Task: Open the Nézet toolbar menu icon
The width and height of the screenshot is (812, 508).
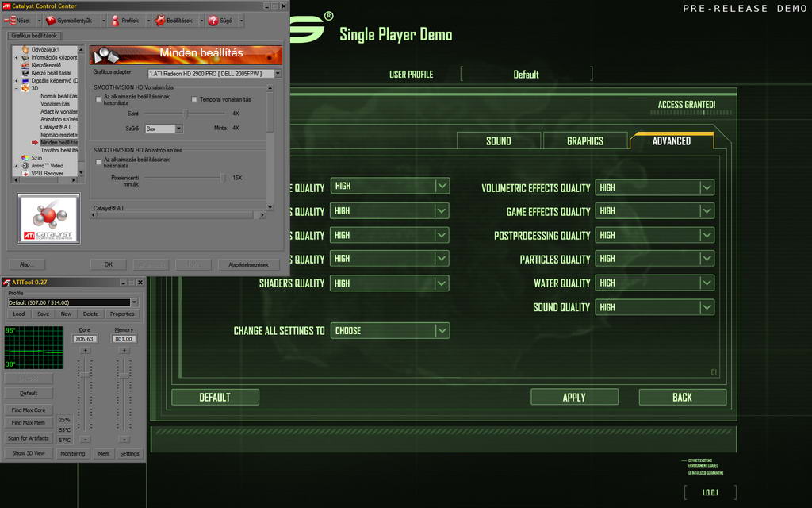Action: [x=10, y=21]
